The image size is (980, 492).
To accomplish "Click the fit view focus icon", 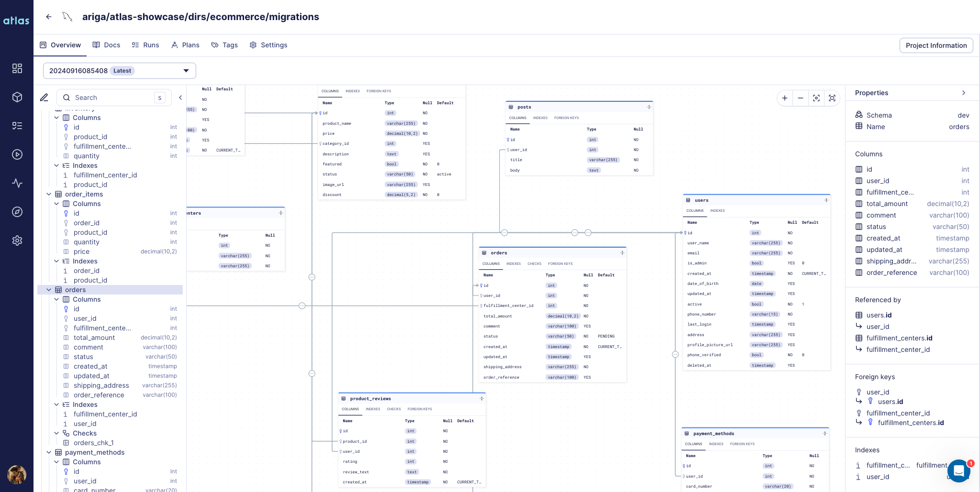I will click(816, 98).
